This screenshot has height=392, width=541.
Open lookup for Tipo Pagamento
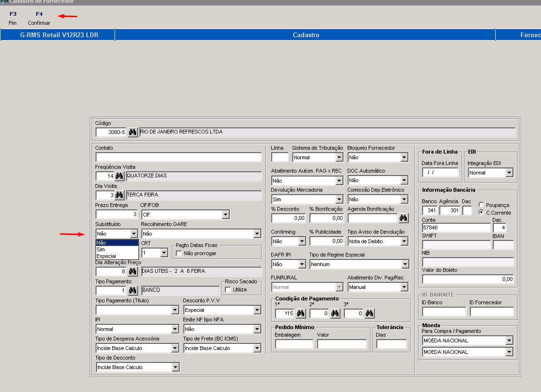tap(132, 290)
